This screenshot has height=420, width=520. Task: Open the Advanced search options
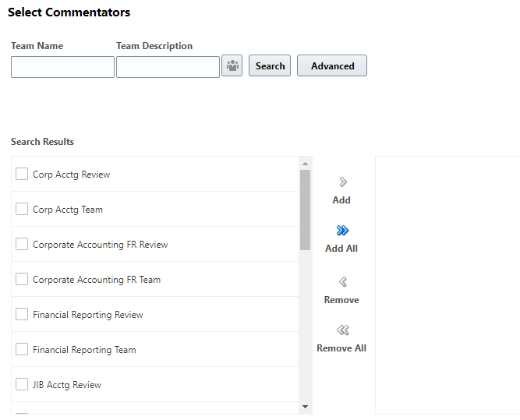point(332,65)
